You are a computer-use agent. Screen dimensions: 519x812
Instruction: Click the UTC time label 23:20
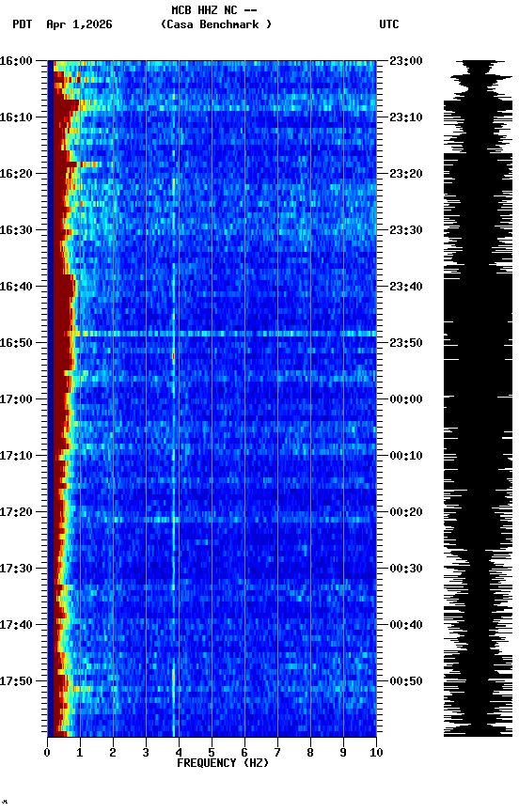point(406,174)
